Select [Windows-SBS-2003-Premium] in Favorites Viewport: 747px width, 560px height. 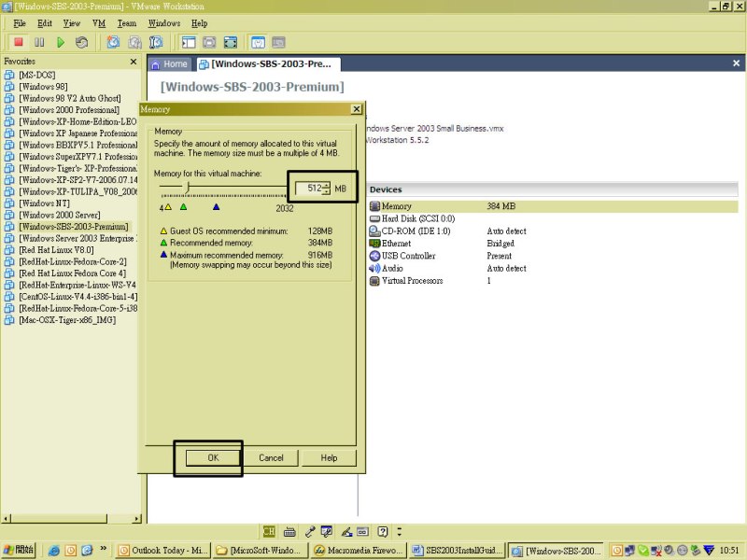pos(74,227)
